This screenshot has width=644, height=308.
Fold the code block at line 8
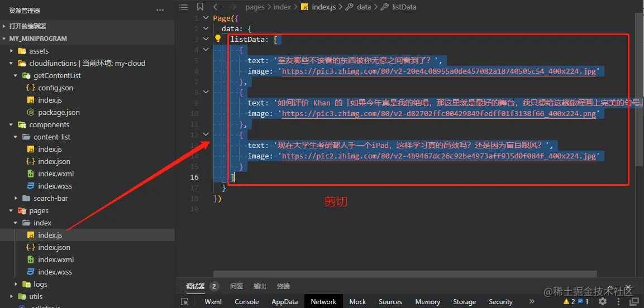[x=206, y=92]
